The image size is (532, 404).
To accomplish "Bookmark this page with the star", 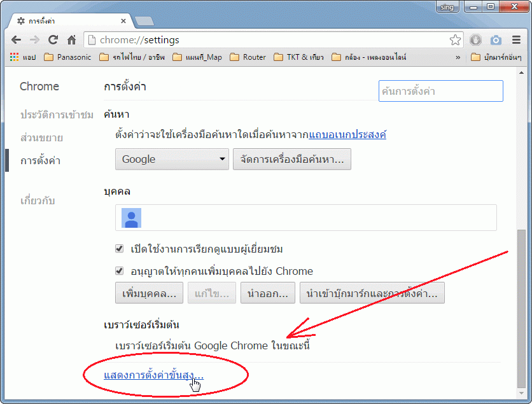I will pos(456,40).
